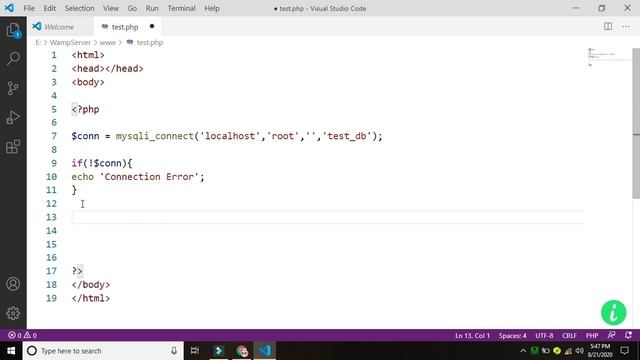Click the volume speaker tray icon

pos(579,351)
